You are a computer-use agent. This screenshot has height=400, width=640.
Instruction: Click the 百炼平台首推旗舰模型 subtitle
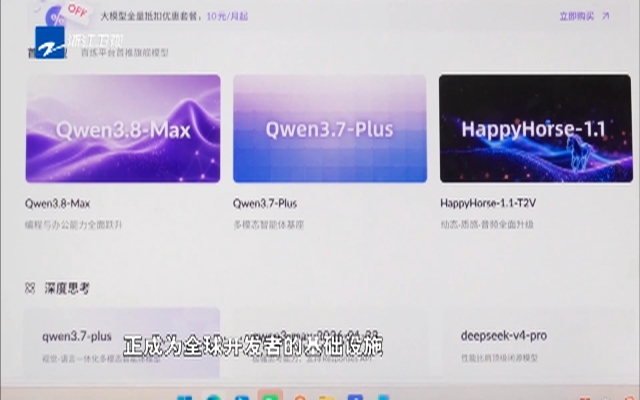(124, 53)
